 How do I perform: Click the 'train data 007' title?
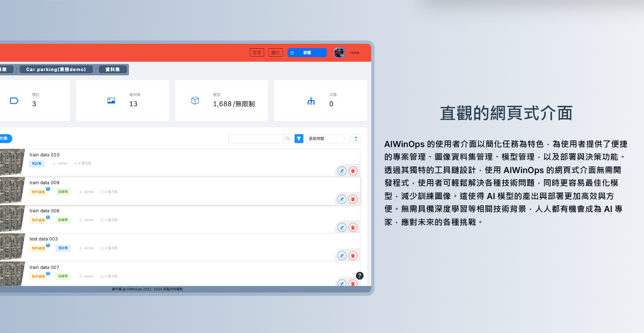pyautogui.click(x=44, y=267)
